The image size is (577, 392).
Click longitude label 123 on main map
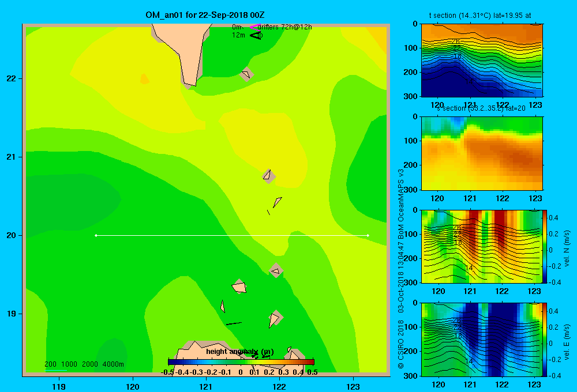353,386
